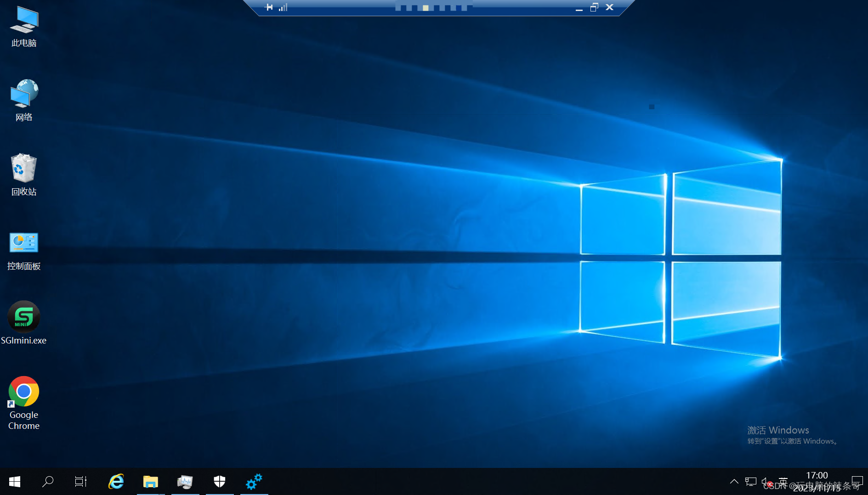The height and width of the screenshot is (495, 868).
Task: Open the network status tray icon
Action: coord(751,482)
